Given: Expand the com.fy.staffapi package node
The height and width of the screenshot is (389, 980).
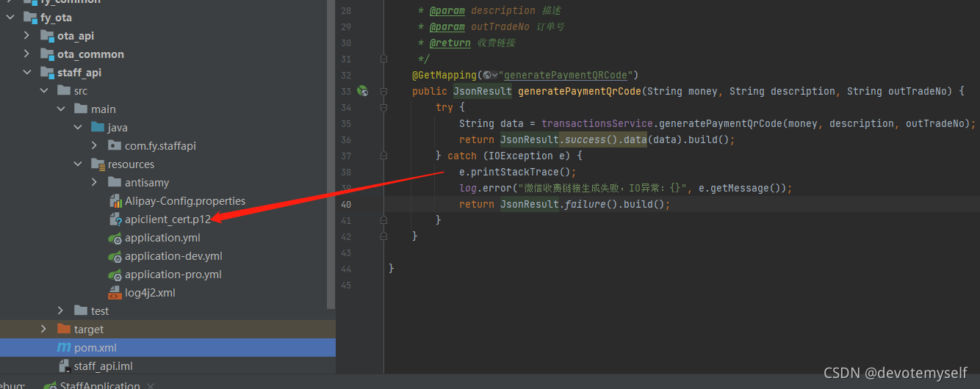Looking at the screenshot, I should (95, 146).
